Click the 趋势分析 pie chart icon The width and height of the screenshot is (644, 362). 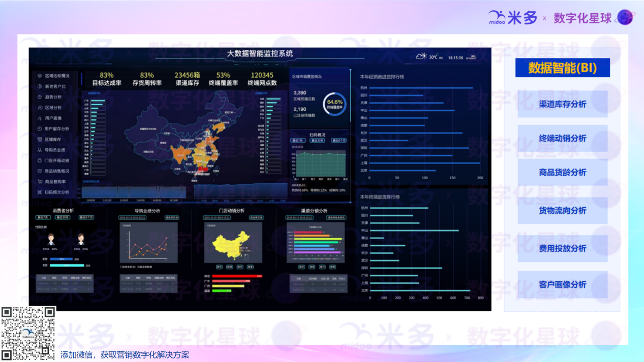[x=40, y=97]
